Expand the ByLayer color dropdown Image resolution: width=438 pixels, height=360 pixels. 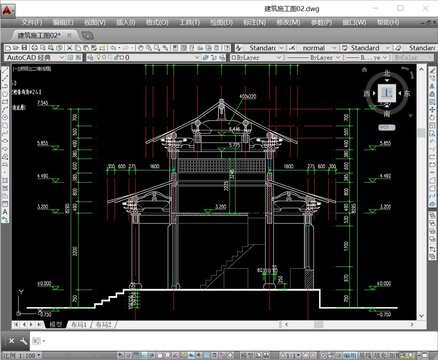tap(279, 58)
